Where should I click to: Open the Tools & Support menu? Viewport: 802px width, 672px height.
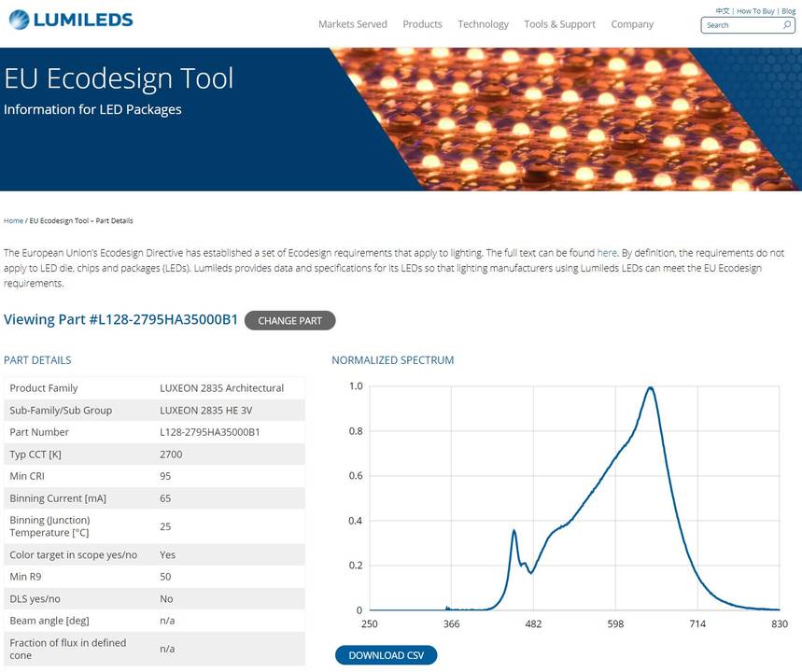[x=559, y=24]
